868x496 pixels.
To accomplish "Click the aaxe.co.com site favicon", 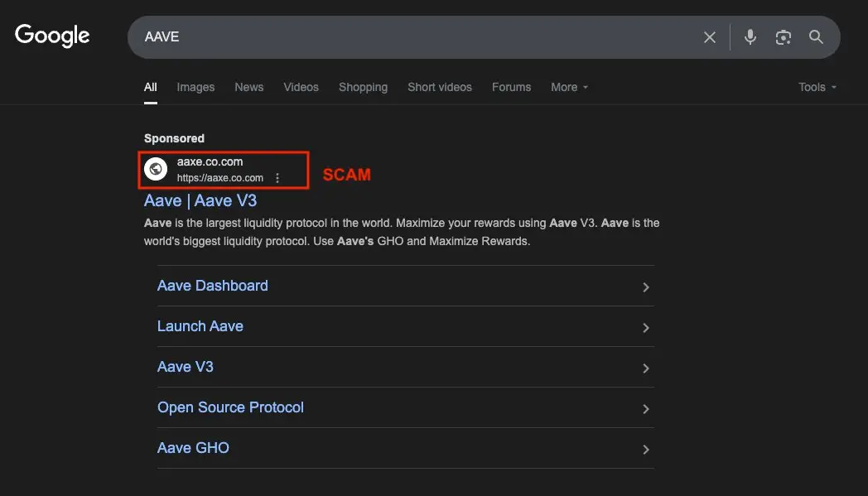I will 156,168.
